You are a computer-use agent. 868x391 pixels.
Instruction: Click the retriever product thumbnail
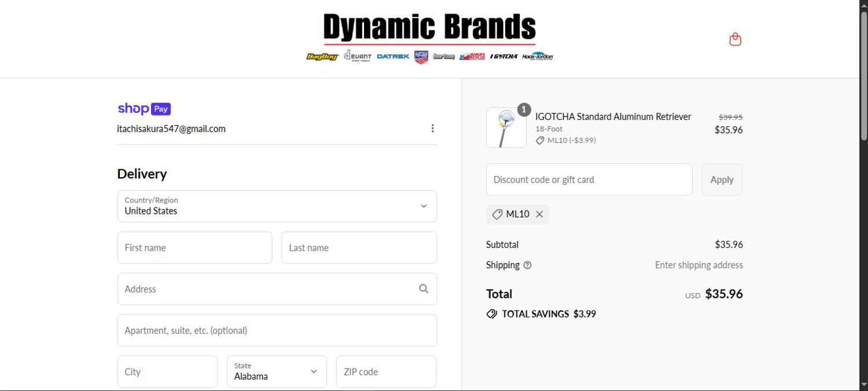(506, 127)
